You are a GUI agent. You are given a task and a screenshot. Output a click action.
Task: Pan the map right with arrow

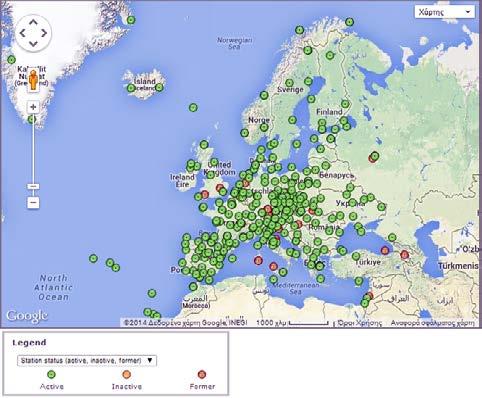click(x=44, y=33)
